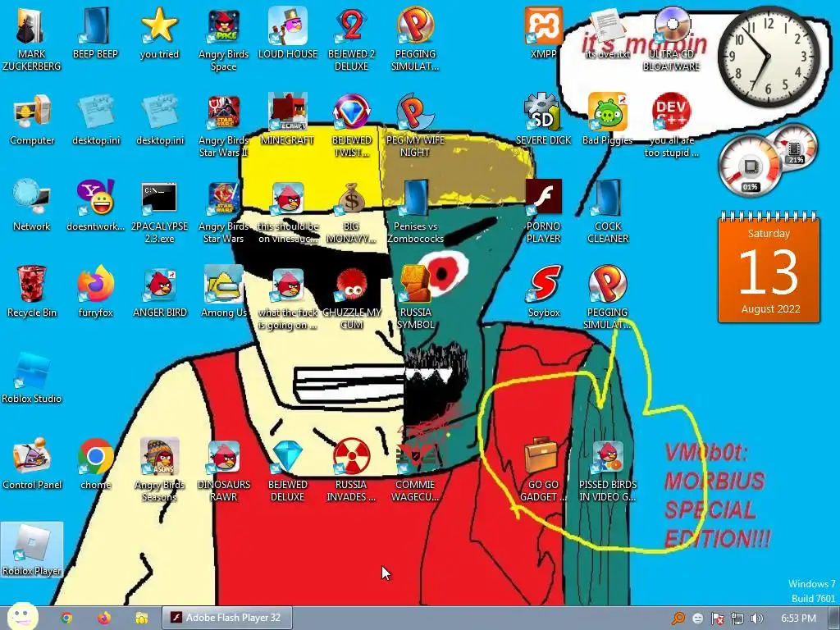Open the Computer icon
The image size is (840, 630).
coord(32,120)
